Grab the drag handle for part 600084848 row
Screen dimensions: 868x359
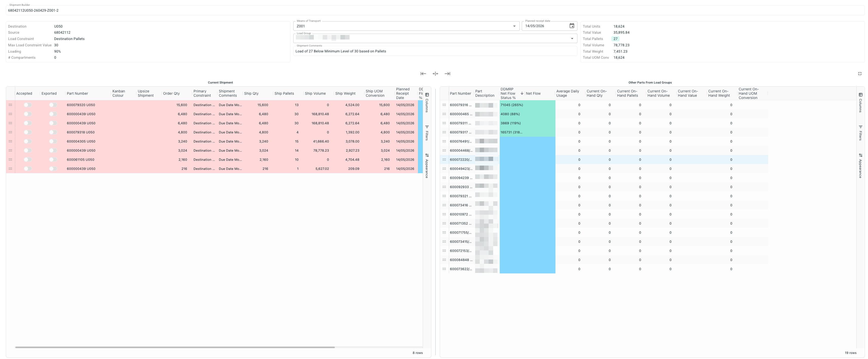click(x=444, y=260)
